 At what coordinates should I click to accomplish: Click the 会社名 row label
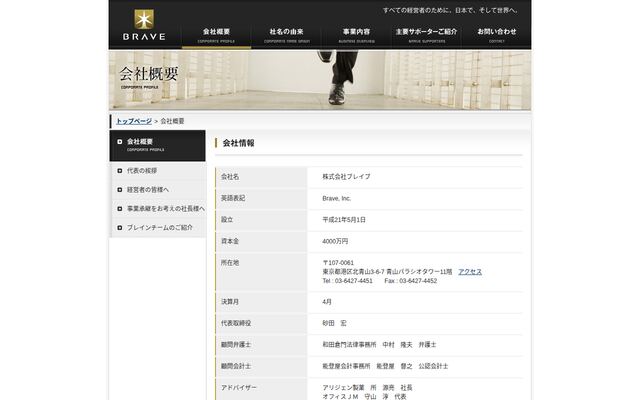click(230, 177)
